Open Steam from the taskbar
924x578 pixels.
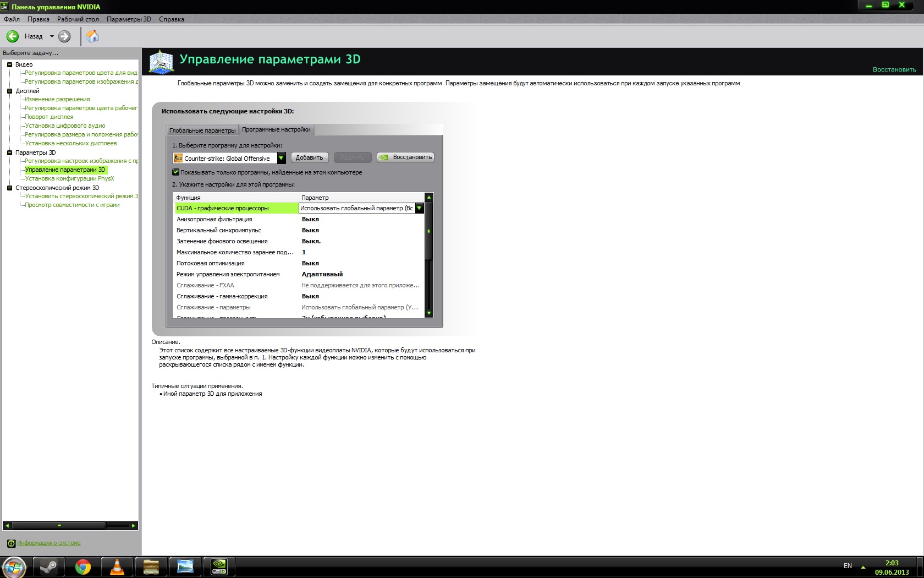click(48, 567)
